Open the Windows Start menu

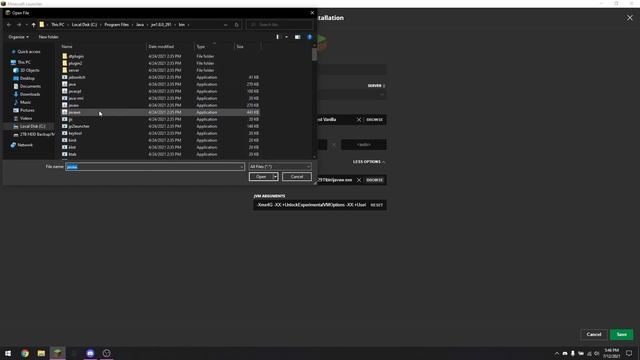click(x=8, y=353)
